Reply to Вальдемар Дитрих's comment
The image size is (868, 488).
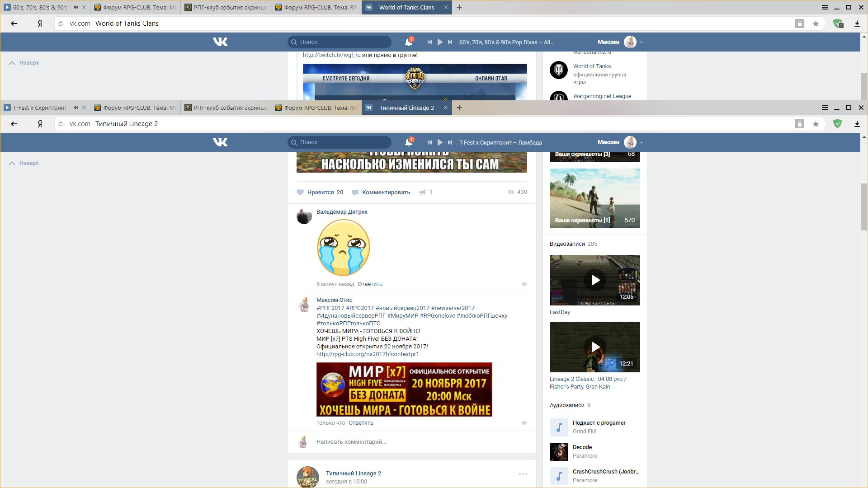(370, 284)
